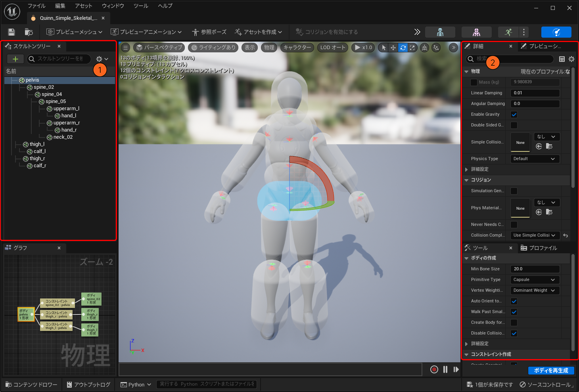Open the Physics Type dropdown
Viewport: 579px width, 392px height.
pyautogui.click(x=535, y=159)
